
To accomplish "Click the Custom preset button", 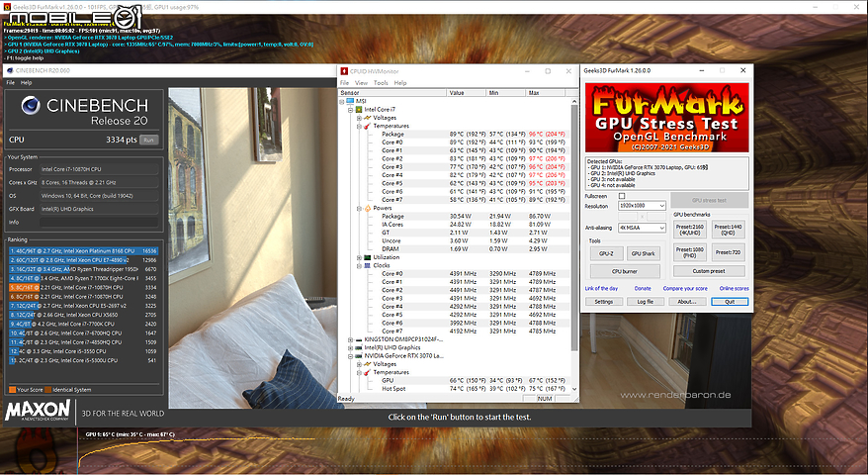I will click(x=709, y=271).
